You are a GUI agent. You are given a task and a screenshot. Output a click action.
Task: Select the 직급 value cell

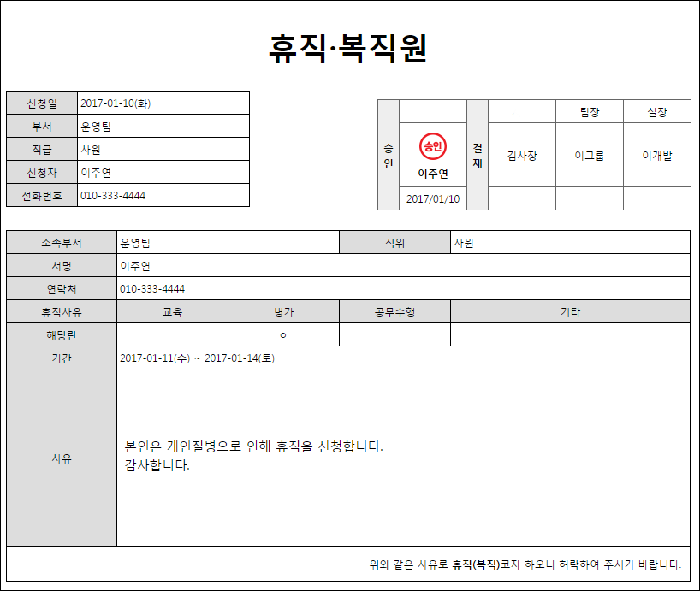[x=163, y=150]
